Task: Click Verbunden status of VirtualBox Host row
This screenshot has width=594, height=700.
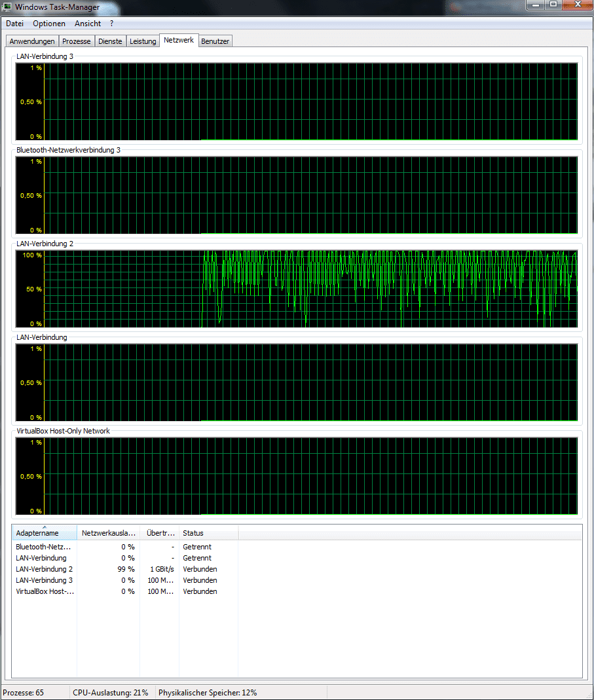Action: coord(200,591)
